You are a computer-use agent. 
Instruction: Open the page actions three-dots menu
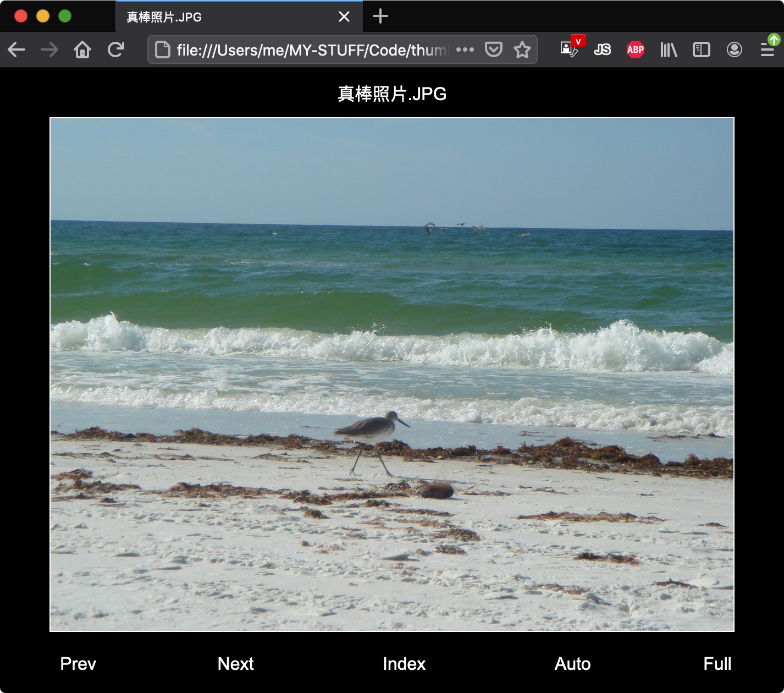(465, 50)
